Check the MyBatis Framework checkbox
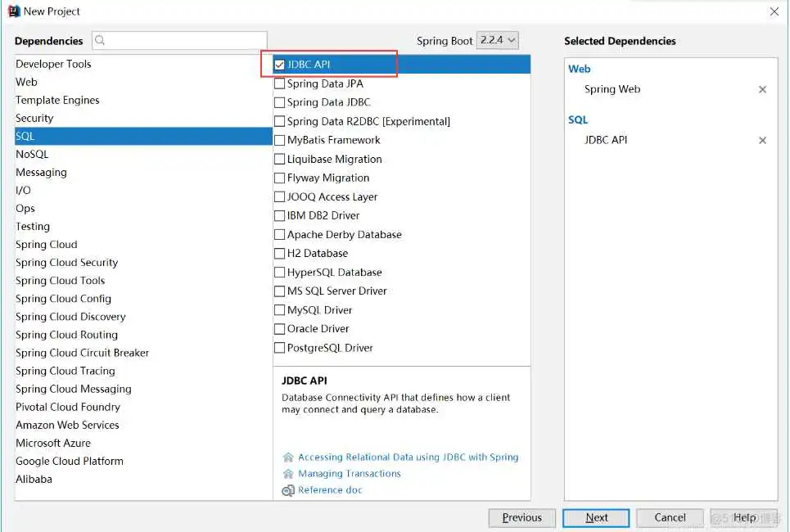 click(x=280, y=140)
